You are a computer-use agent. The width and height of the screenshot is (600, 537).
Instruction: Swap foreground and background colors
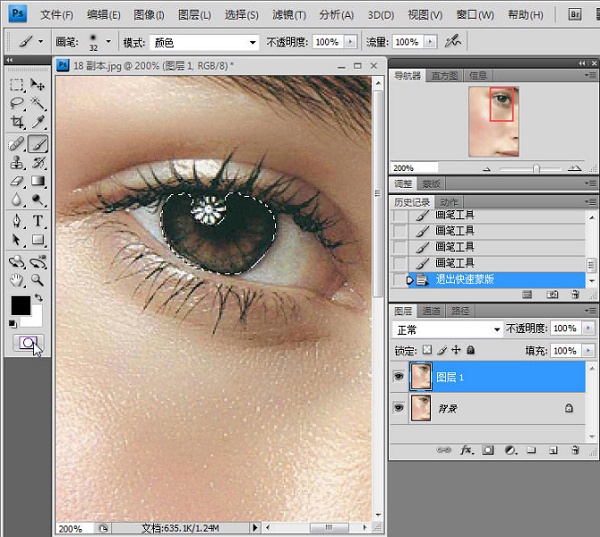[39, 297]
